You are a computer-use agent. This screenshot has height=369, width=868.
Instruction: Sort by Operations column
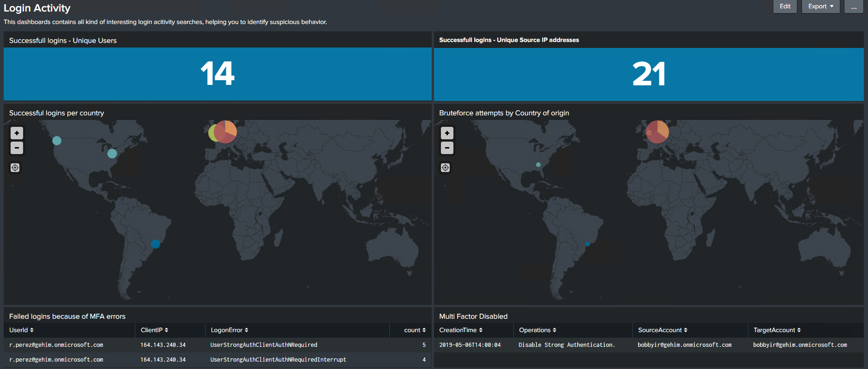537,330
